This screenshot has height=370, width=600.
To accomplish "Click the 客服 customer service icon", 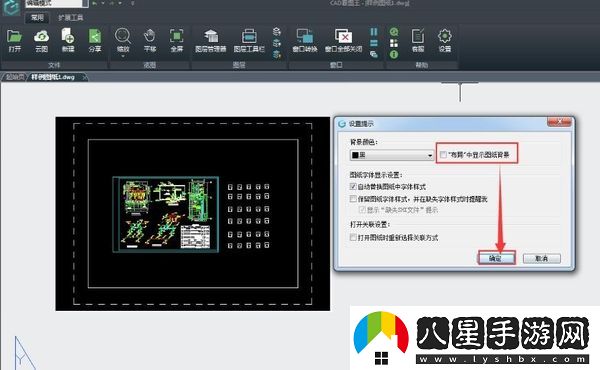I will coord(418,36).
